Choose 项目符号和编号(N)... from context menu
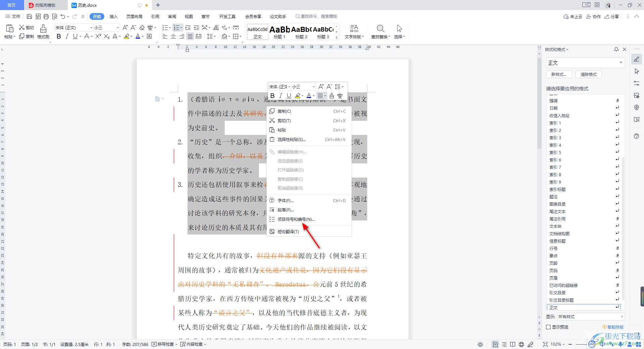This screenshot has height=349, width=644. tap(309, 219)
